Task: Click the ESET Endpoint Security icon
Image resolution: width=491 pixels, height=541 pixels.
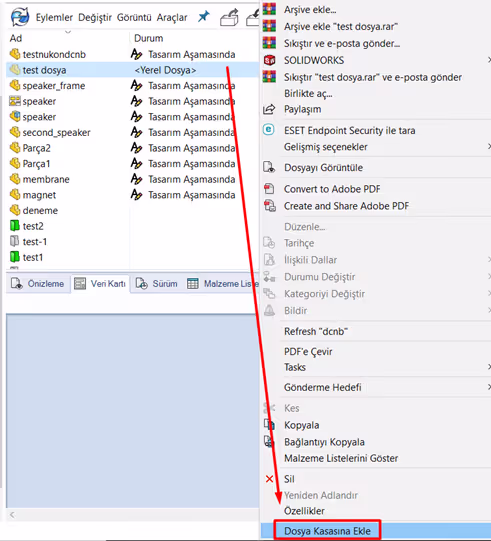Action: point(269,130)
